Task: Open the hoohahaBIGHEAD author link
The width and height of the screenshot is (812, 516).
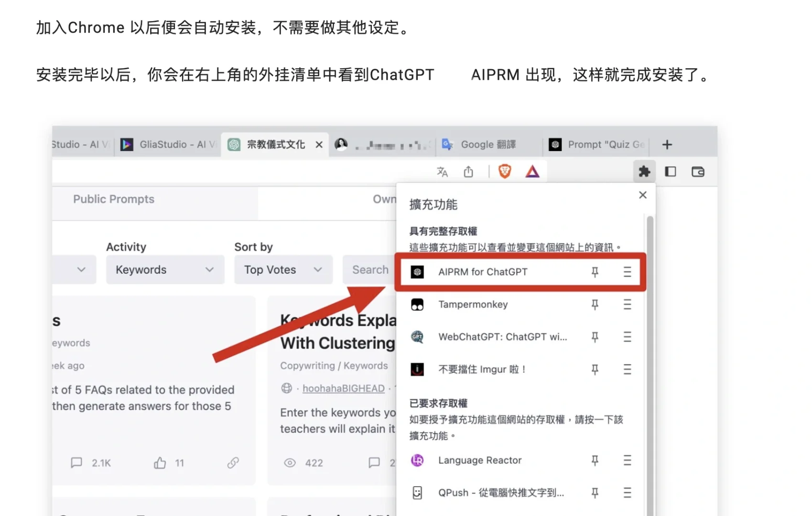Action: pos(344,388)
